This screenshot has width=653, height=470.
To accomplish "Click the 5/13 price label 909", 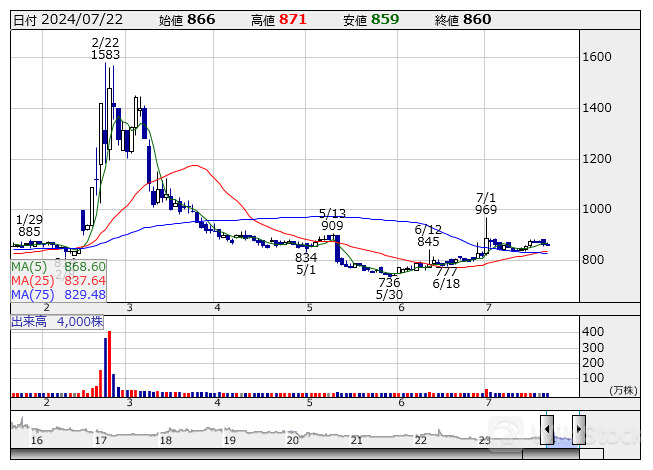I will (x=332, y=226).
